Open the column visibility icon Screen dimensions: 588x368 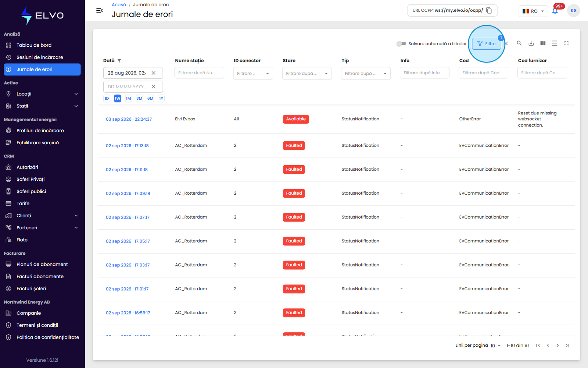543,43
